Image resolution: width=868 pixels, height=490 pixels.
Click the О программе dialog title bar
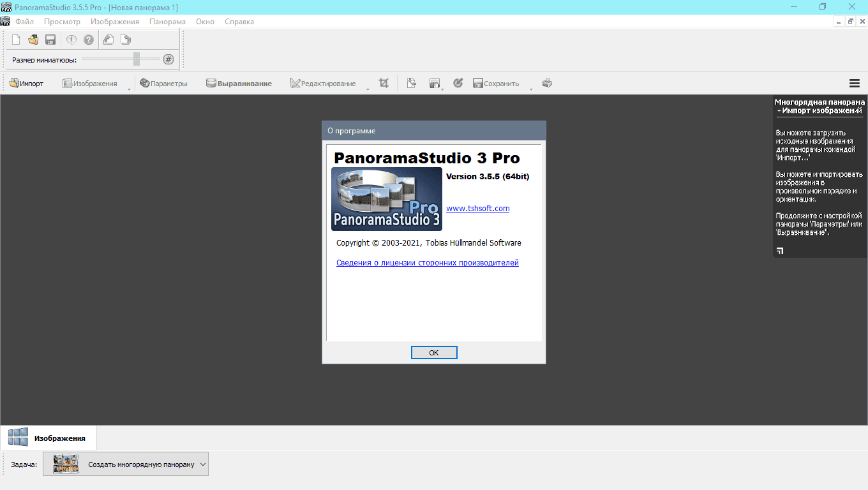point(434,130)
